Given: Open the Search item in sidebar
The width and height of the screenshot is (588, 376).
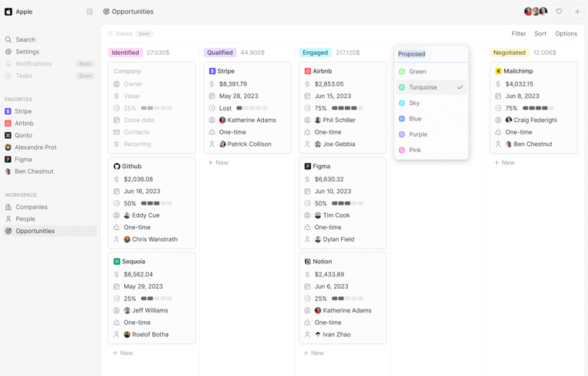Looking at the screenshot, I should pyautogui.click(x=49, y=39).
